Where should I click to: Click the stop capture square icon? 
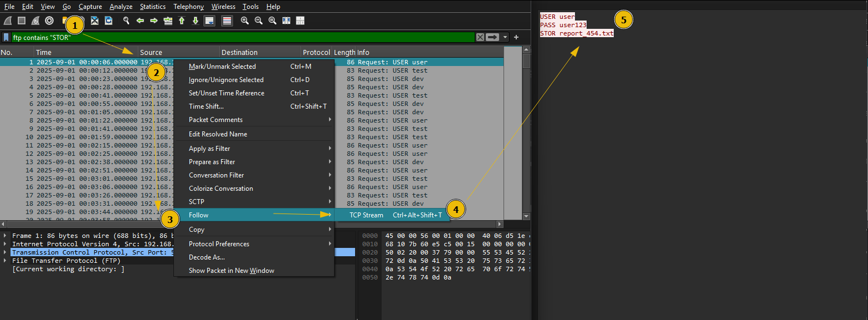[22, 21]
